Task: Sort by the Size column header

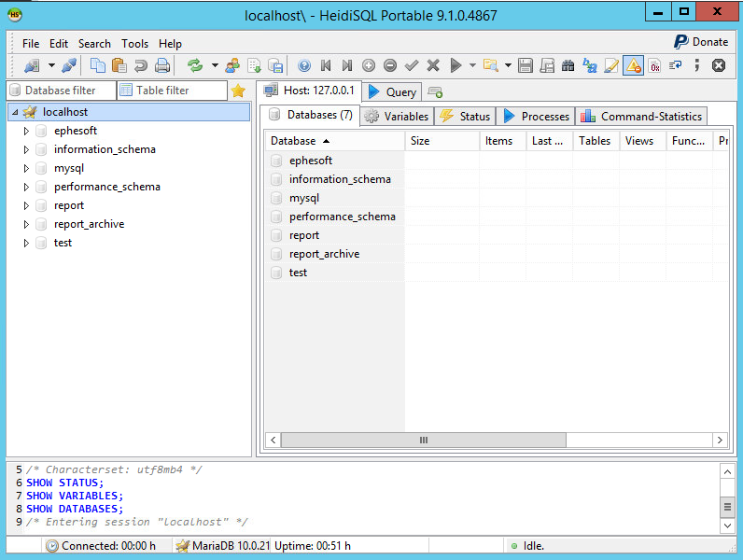Action: tap(442, 141)
